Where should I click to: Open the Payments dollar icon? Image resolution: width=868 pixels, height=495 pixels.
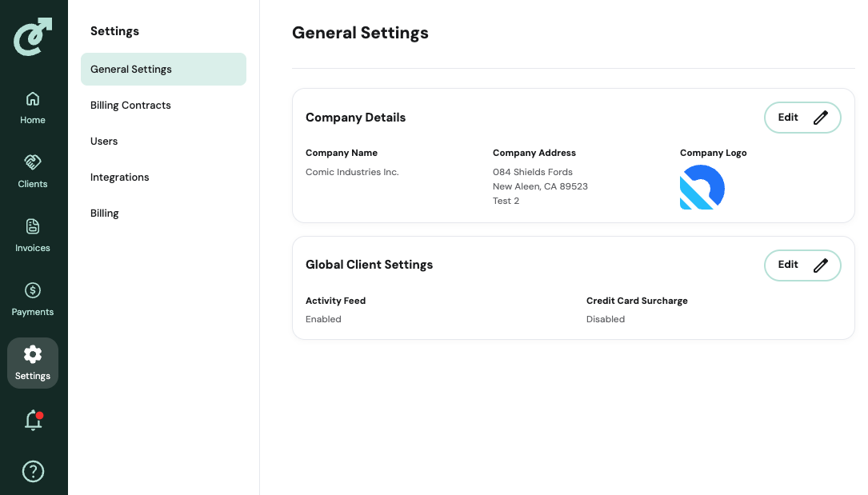coord(33,290)
